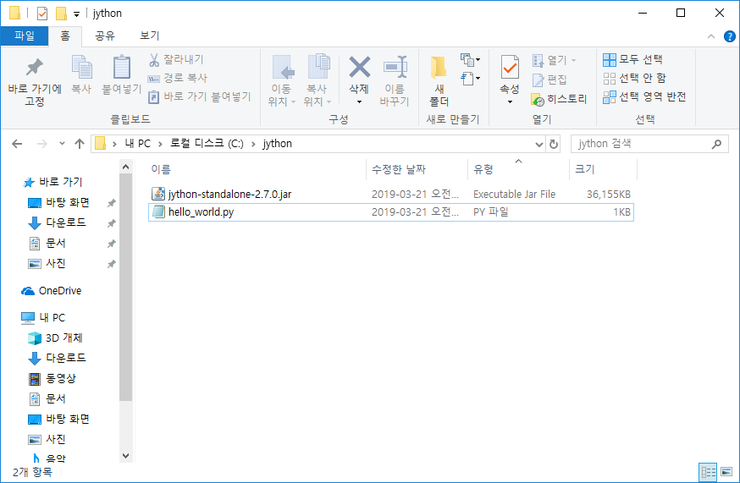Image resolution: width=740 pixels, height=483 pixels.
Task: Open the quick access toolbar customize dropdown
Action: [x=77, y=14]
